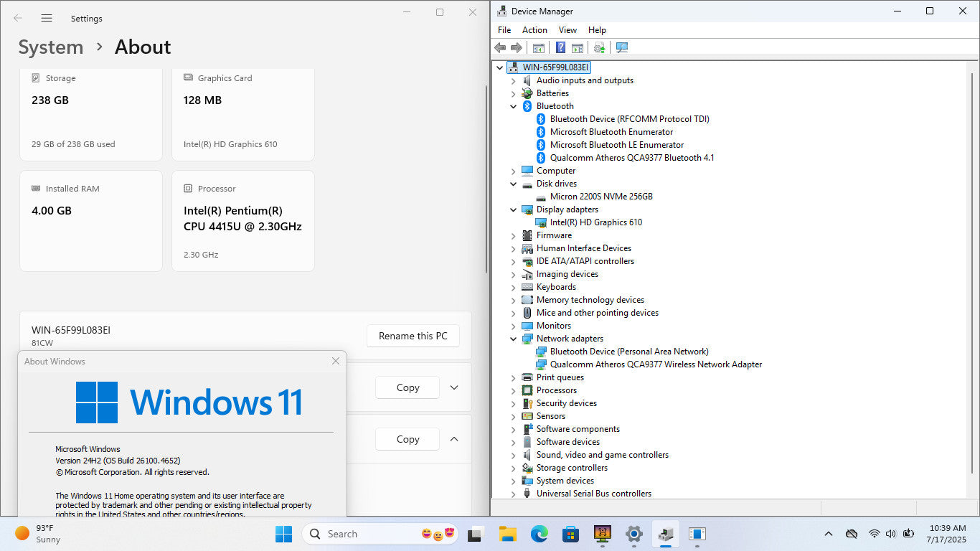Open the Help icon in Device Manager toolbar
This screenshot has height=551, width=980.
click(560, 47)
